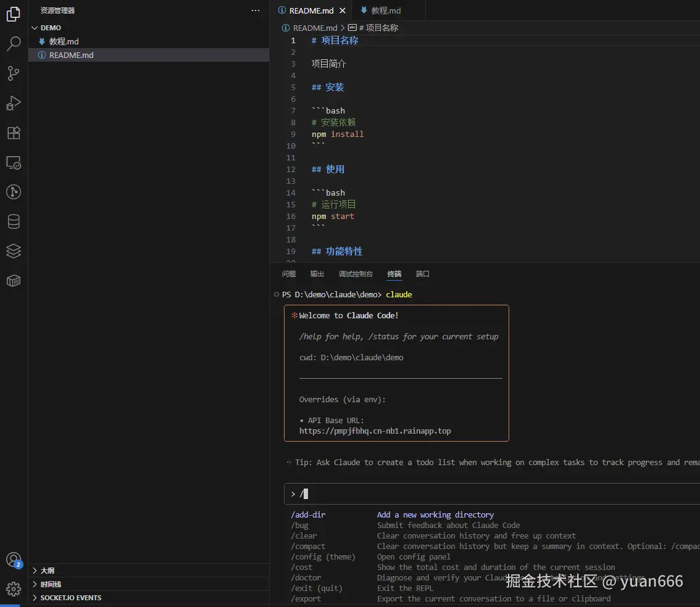Open the Remote Explorer icon
The width and height of the screenshot is (700, 607).
tap(14, 163)
